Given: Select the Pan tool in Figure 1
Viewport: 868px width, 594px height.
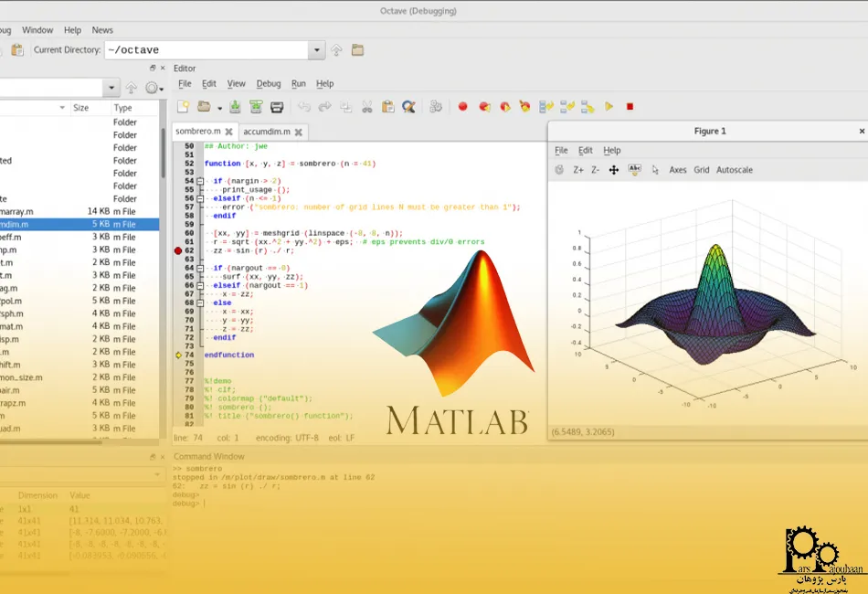Looking at the screenshot, I should (614, 170).
